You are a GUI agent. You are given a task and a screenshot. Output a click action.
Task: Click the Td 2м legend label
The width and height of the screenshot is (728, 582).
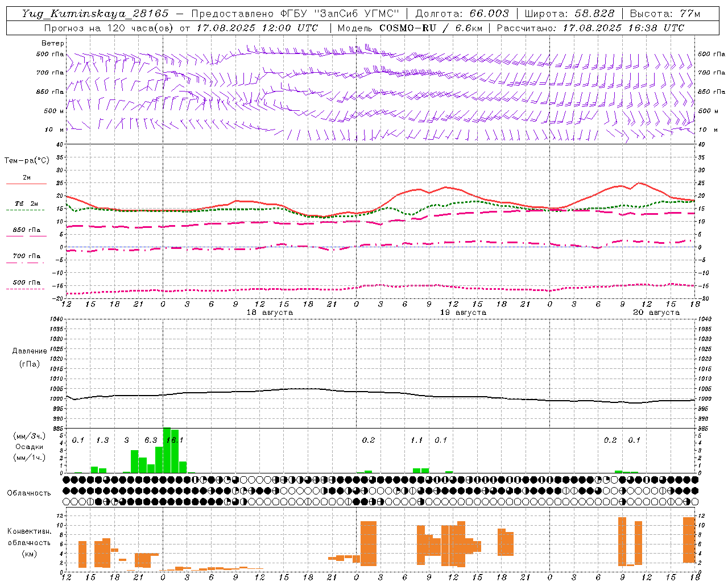pos(27,203)
